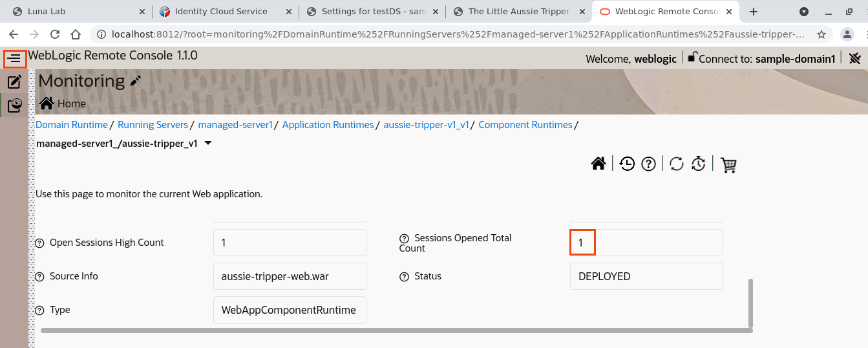Open the shopping cart icon
This screenshot has width=868, height=348.
(x=728, y=165)
